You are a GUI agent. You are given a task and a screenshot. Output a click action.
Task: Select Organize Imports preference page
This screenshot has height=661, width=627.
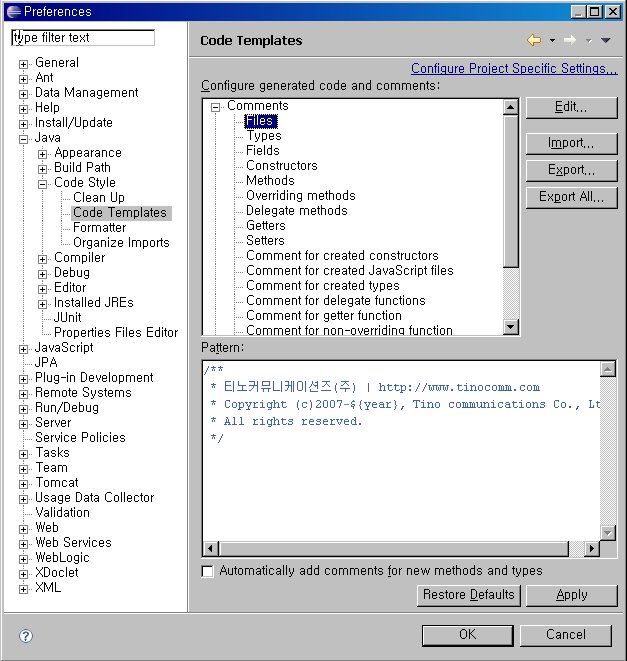[x=121, y=242]
